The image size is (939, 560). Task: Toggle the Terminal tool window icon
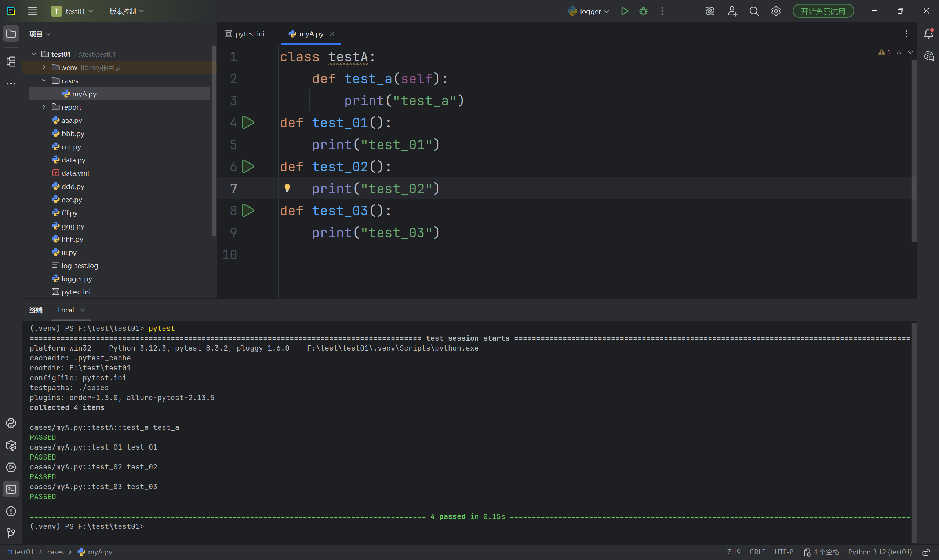[x=11, y=490]
